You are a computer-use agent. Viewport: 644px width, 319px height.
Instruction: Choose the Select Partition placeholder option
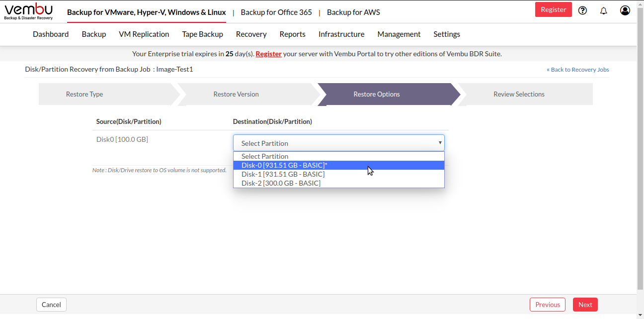(x=339, y=156)
